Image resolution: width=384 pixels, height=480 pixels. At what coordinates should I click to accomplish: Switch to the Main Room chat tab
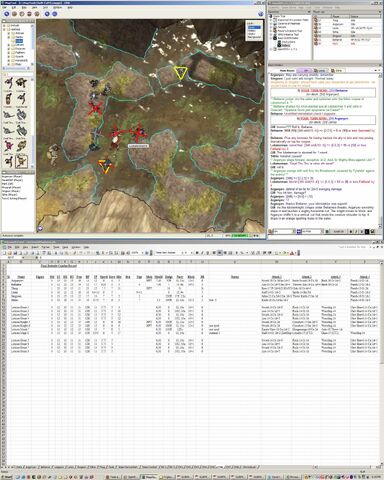(x=287, y=70)
